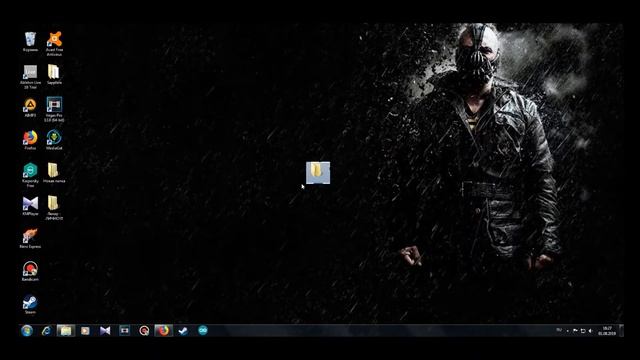640x360 pixels.
Task: Select the KMPlayer desktop shortcut
Action: 30,206
